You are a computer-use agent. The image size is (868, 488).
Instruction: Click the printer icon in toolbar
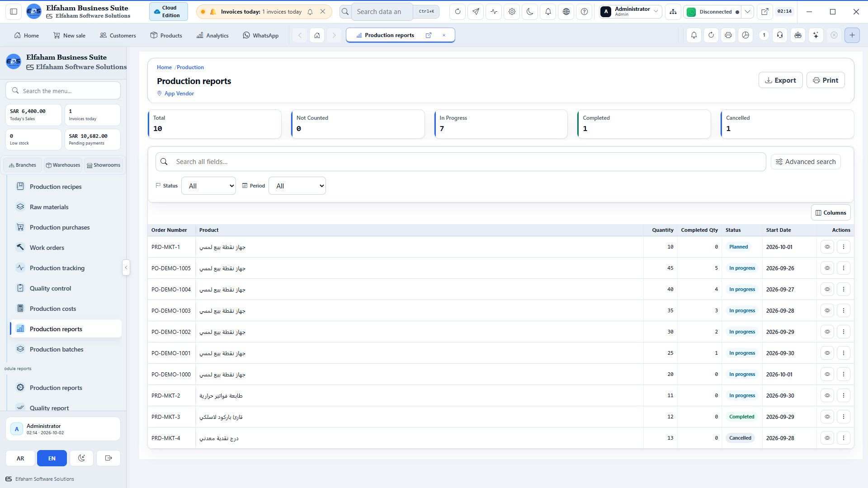point(728,35)
